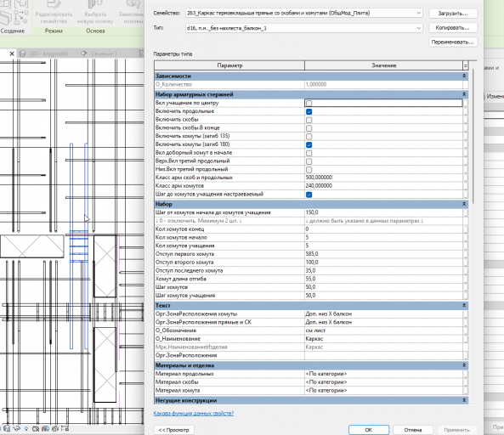
Task: Switch to Сечение 1 view tab
Action: click(104, 54)
